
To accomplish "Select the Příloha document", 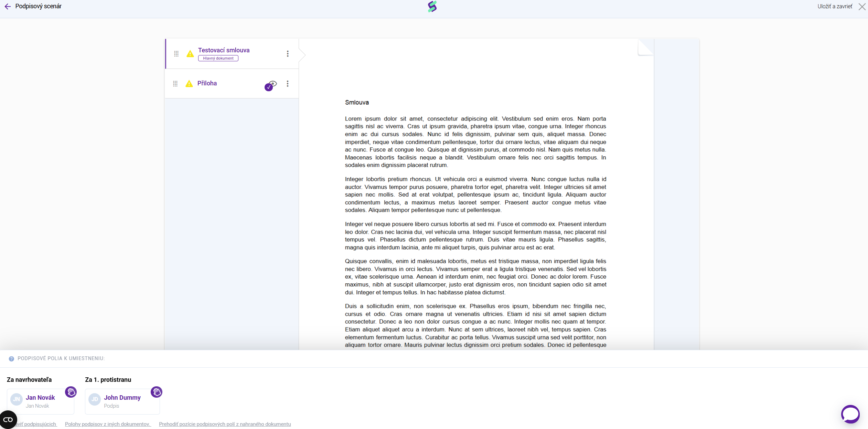I will [x=207, y=83].
